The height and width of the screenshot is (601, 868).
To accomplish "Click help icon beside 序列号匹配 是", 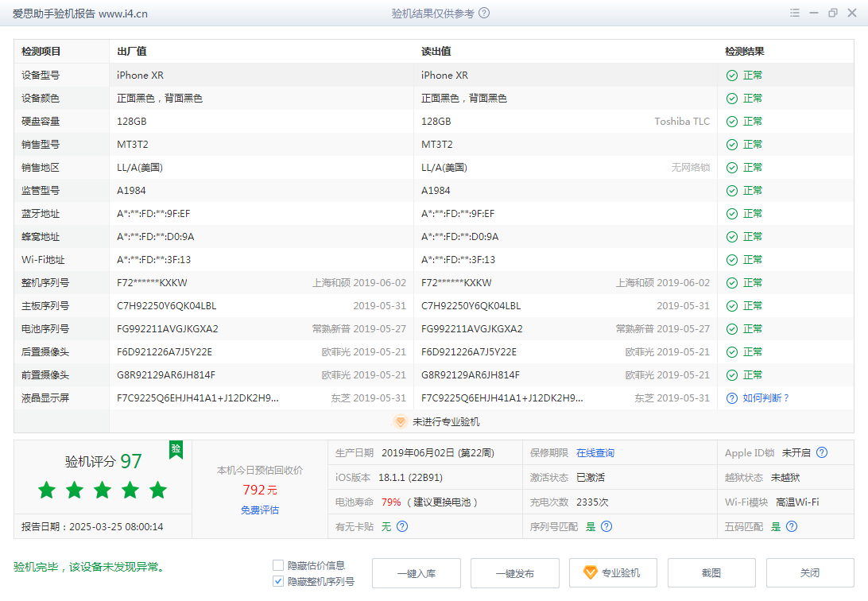I will tap(606, 526).
